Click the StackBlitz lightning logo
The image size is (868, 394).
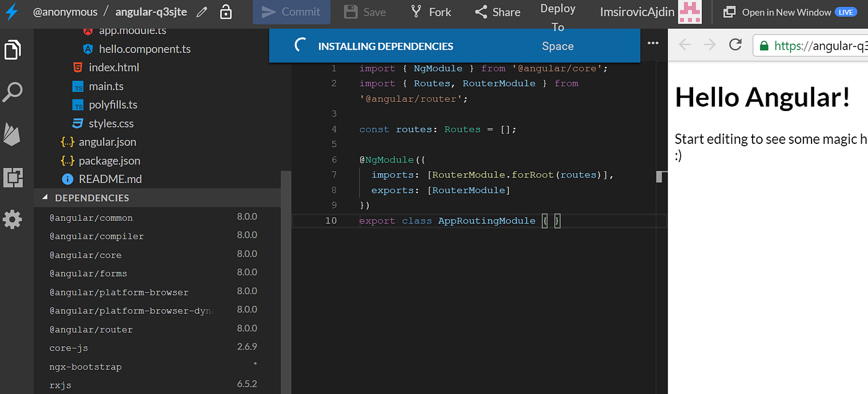click(11, 11)
